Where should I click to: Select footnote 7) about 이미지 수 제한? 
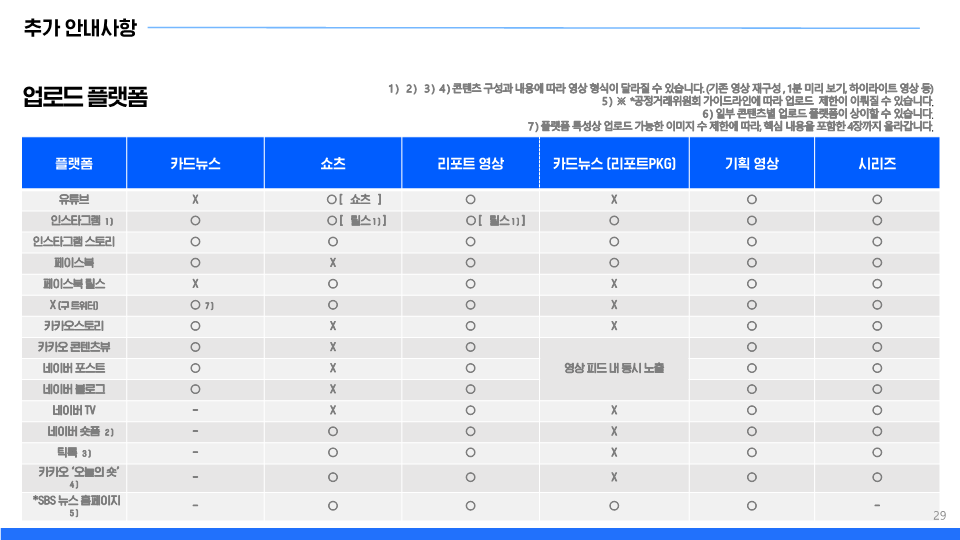tap(731, 126)
